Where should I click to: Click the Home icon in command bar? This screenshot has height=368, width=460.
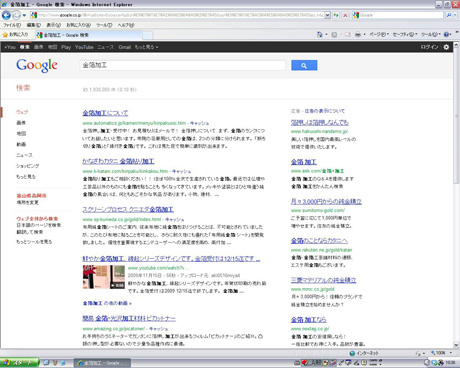point(320,34)
